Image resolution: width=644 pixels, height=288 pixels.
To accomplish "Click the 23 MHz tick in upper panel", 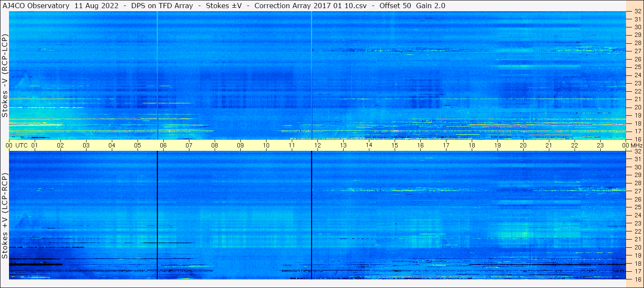I will click(638, 83).
